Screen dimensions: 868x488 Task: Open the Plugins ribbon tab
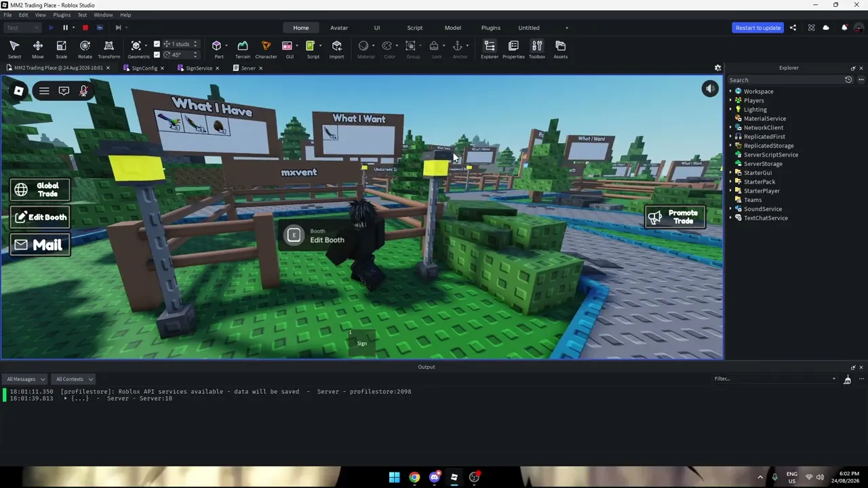pos(490,28)
